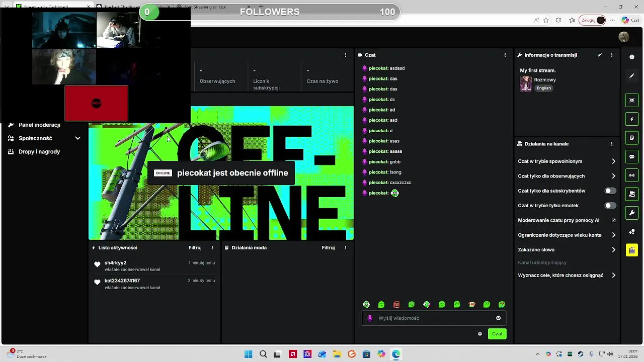Click chat message "gnbb"
This screenshot has width=644, height=362.
point(395,162)
